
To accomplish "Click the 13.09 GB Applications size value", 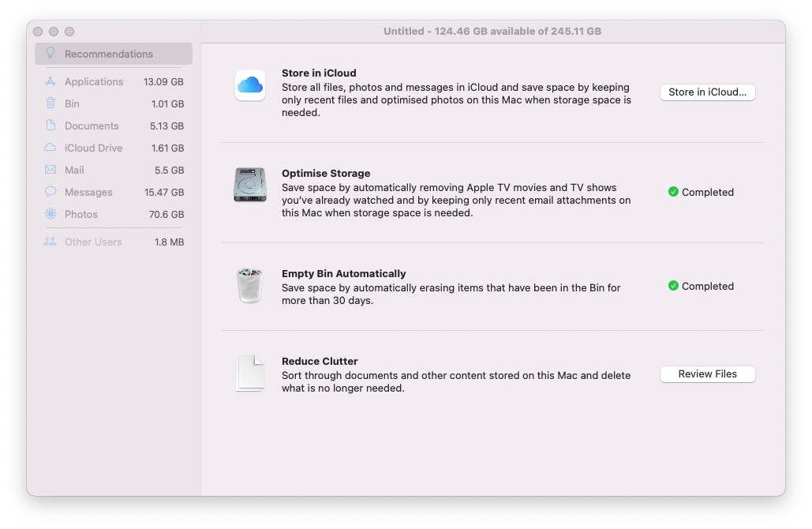I will point(163,82).
